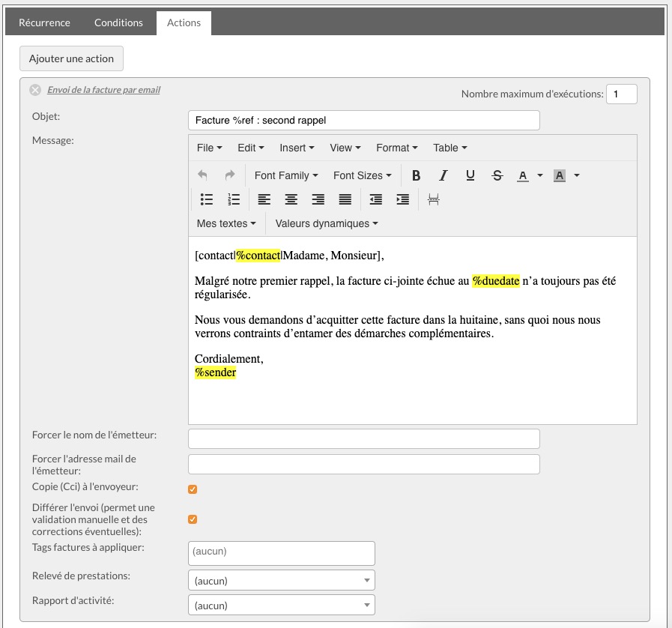Toggle underline formatting
The width and height of the screenshot is (672, 628).
pos(470,175)
